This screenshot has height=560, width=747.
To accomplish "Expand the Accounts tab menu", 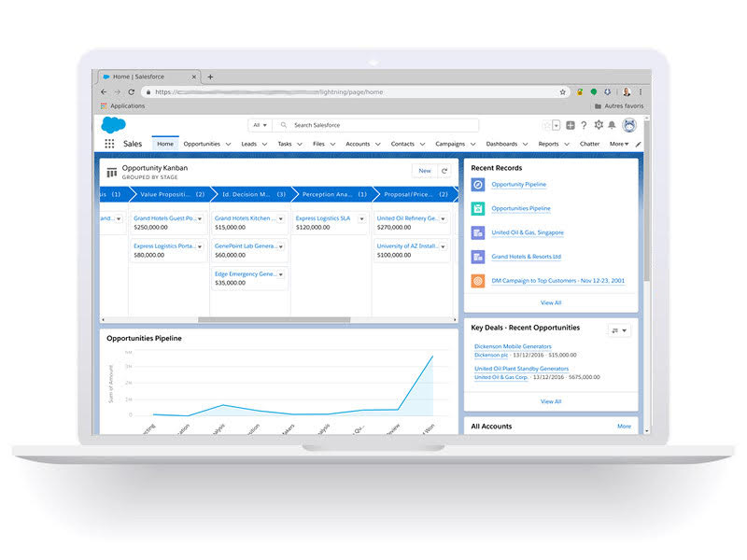I will click(x=378, y=144).
